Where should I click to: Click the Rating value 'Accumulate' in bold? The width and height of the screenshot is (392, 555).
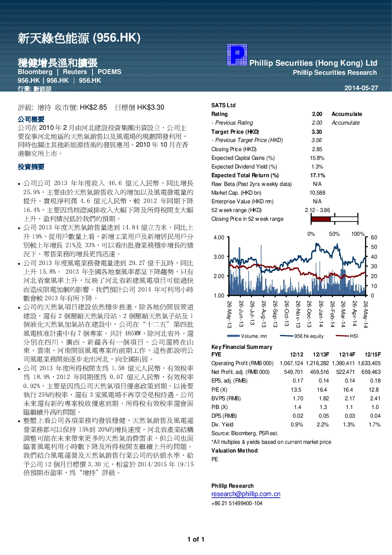coord(347,114)
